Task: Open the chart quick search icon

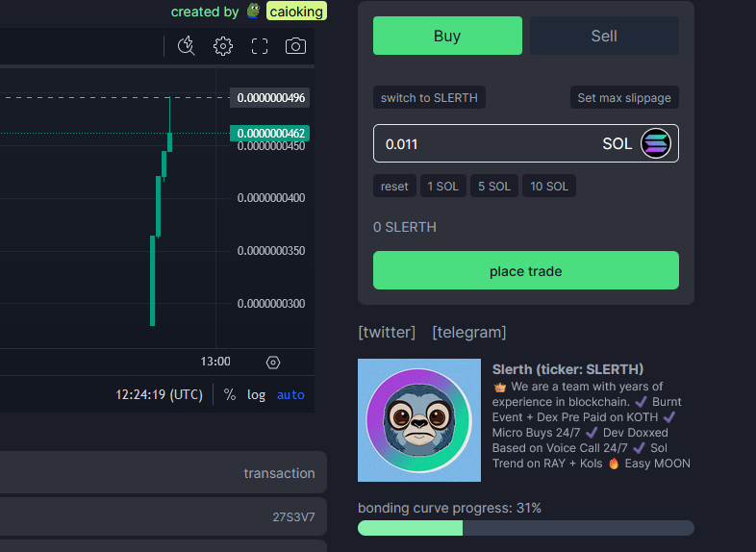Action: click(186, 46)
